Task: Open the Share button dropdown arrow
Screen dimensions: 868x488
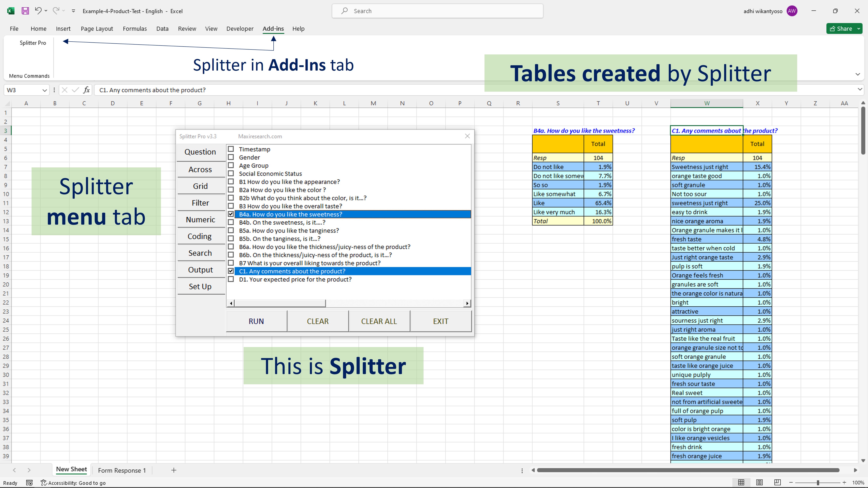Action: [x=859, y=29]
